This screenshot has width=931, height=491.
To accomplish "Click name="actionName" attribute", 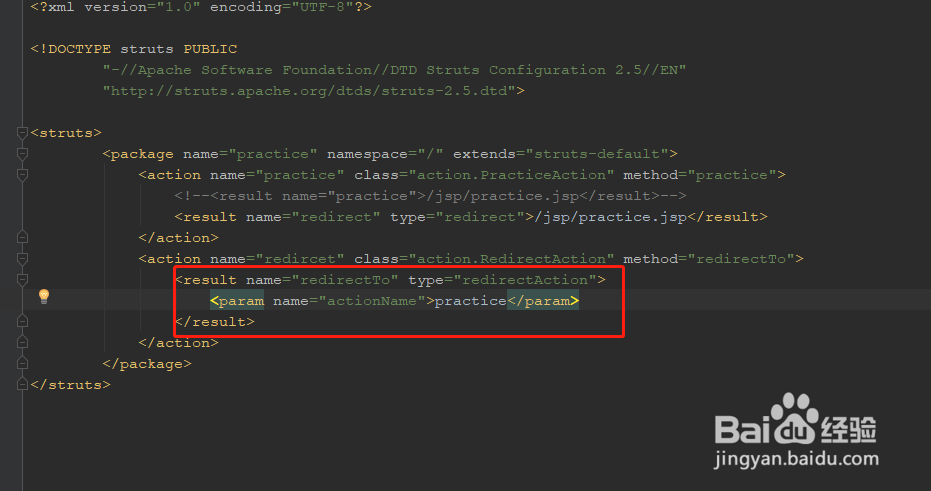I will [349, 301].
